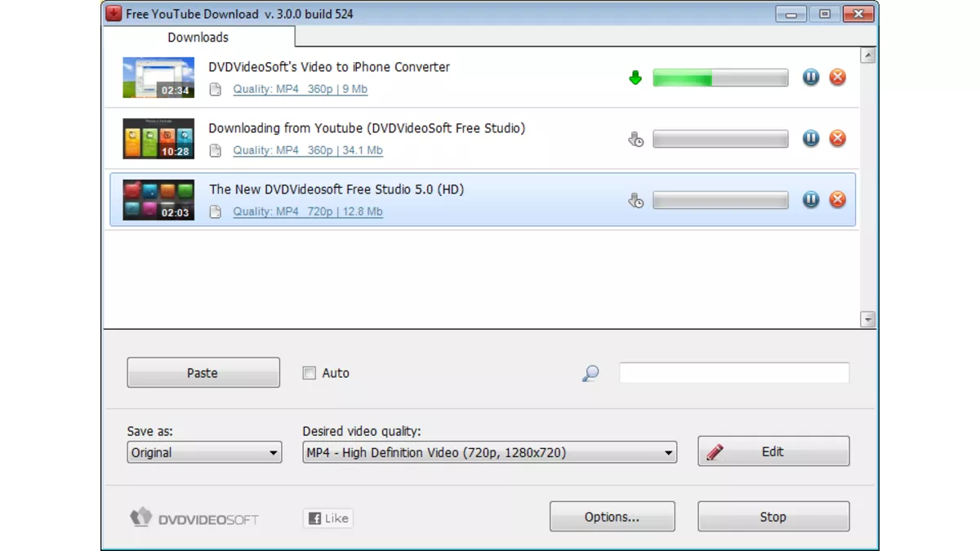Enable the Auto checkbox
The image size is (980, 551).
310,373
